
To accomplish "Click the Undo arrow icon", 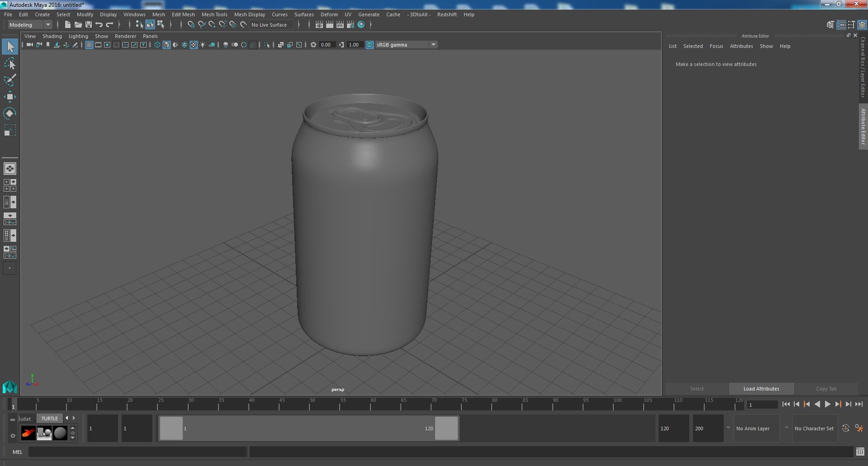I will (99, 25).
